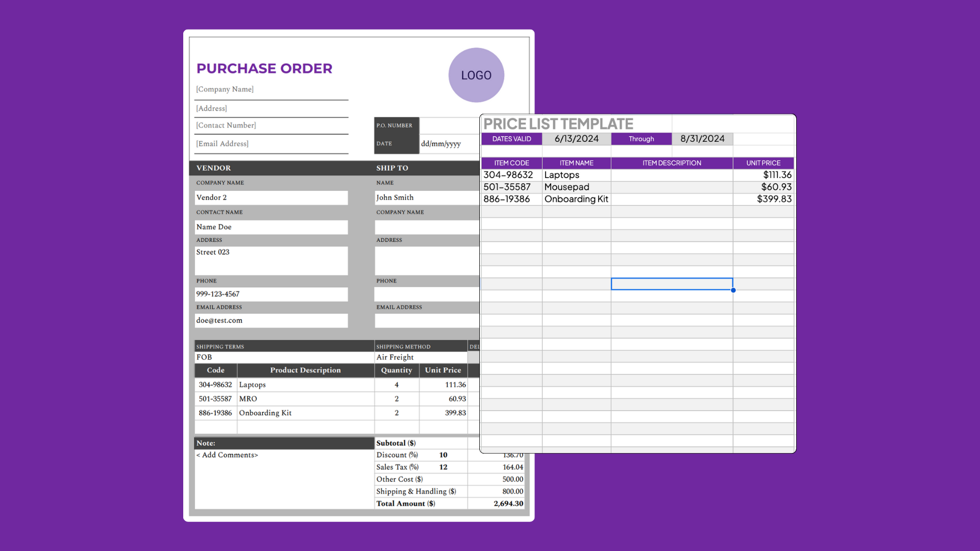Select the Total Amount value 2,694.30
980x551 pixels.
pos(508,504)
